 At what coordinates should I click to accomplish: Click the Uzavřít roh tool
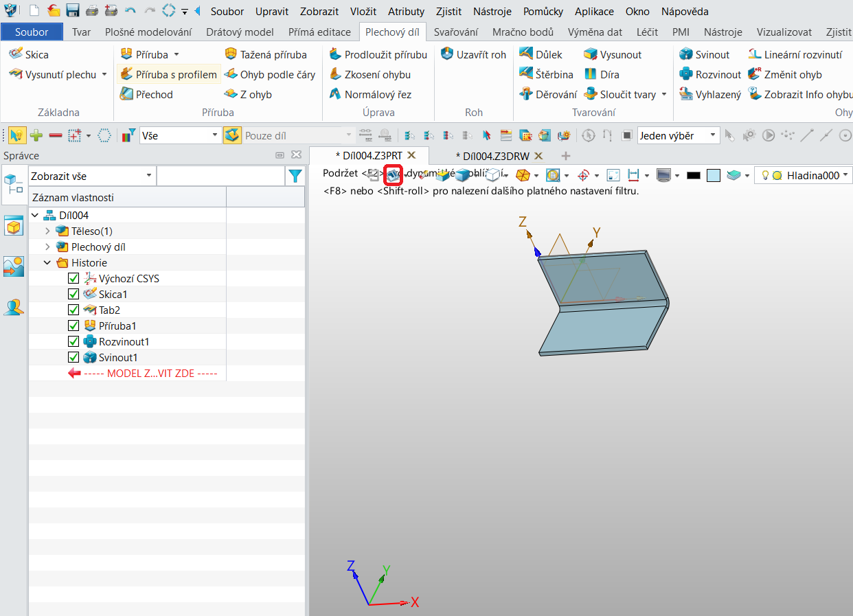[x=473, y=54]
